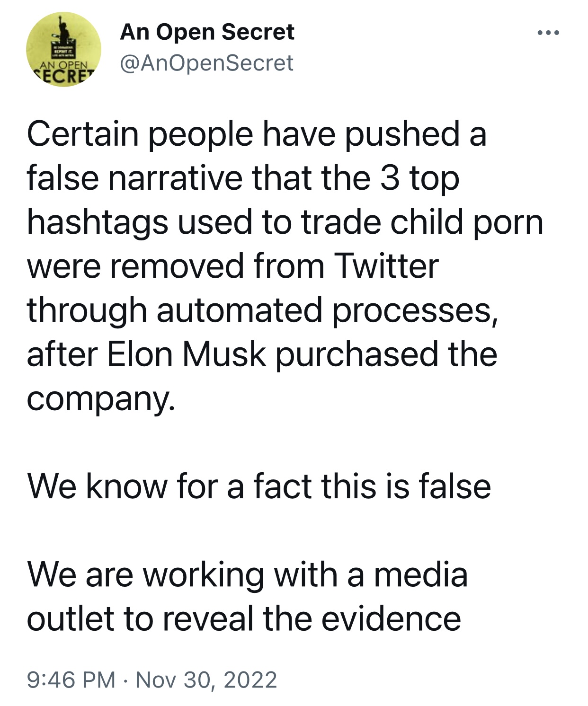Visit the @AnOpenSecret handle link
Viewport: 588px width, 706px height.
(207, 63)
